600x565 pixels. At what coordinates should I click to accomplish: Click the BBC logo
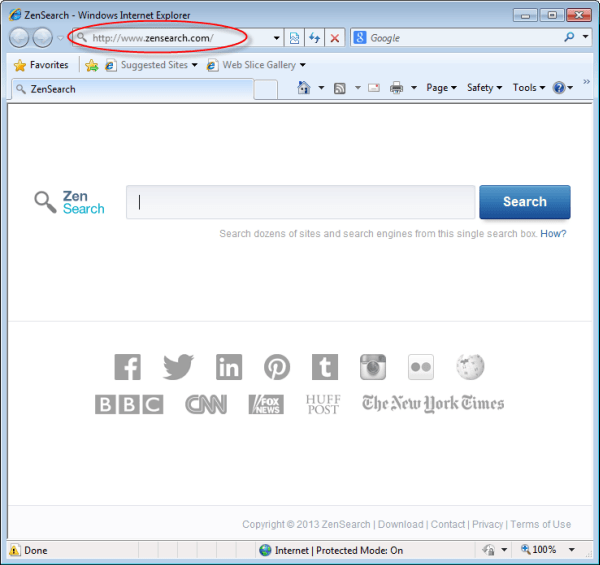tap(129, 404)
